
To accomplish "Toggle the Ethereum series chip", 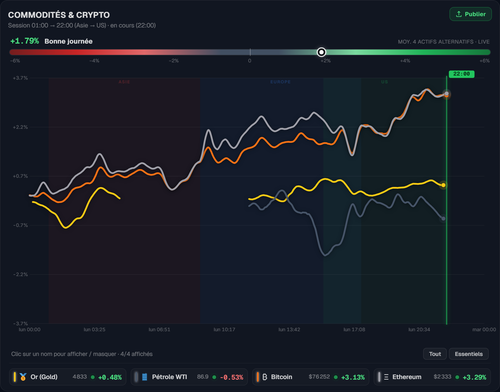I will tap(432, 377).
